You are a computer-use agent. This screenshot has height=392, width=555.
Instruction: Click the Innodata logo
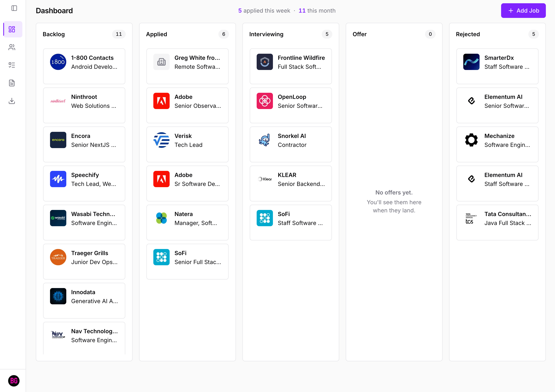click(x=58, y=296)
